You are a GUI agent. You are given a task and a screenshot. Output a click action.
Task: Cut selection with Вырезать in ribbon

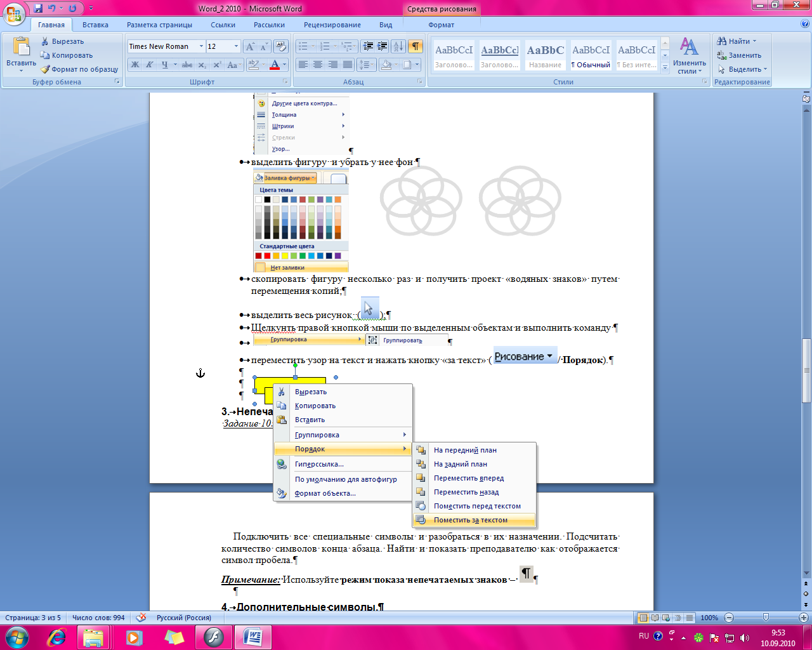click(62, 41)
